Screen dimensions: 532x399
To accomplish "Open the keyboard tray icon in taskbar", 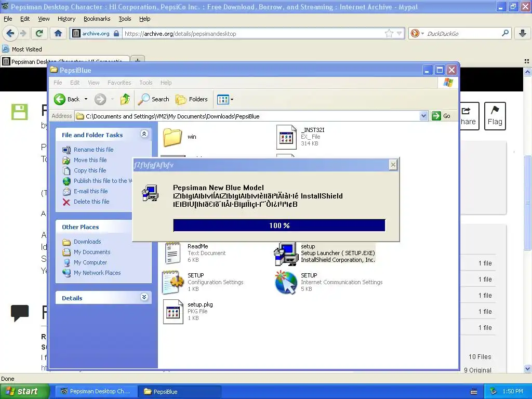I will tap(474, 392).
